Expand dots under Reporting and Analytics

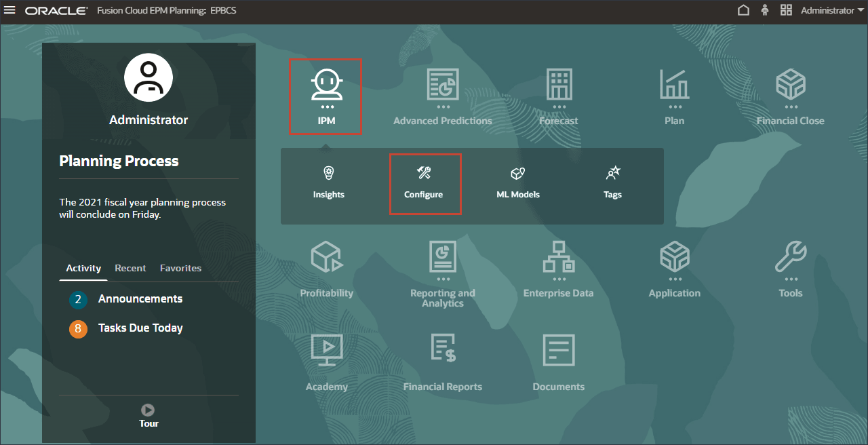tap(443, 279)
